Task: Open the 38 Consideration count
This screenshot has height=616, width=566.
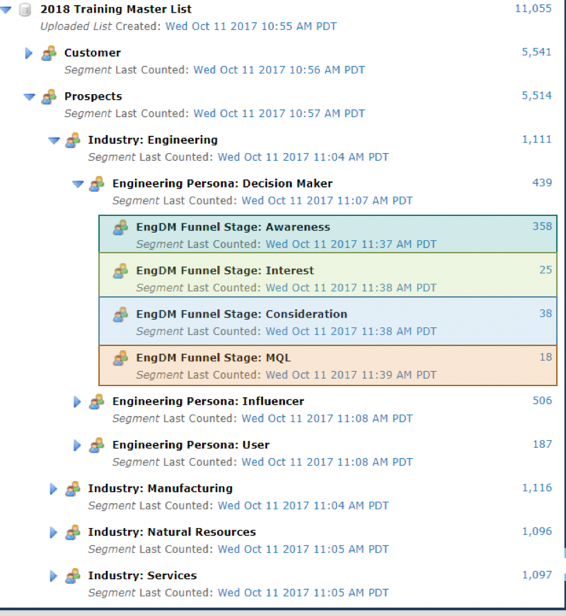Action: point(546,314)
